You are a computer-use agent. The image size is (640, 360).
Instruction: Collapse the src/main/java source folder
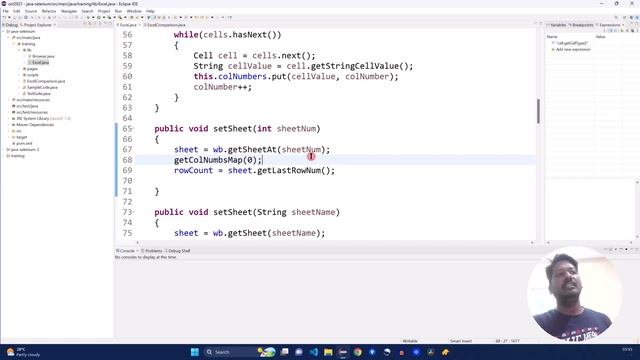9,38
